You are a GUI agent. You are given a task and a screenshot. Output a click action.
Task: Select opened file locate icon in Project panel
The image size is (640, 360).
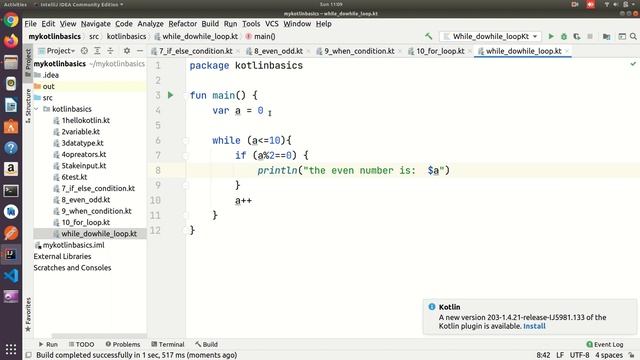tap(84, 51)
